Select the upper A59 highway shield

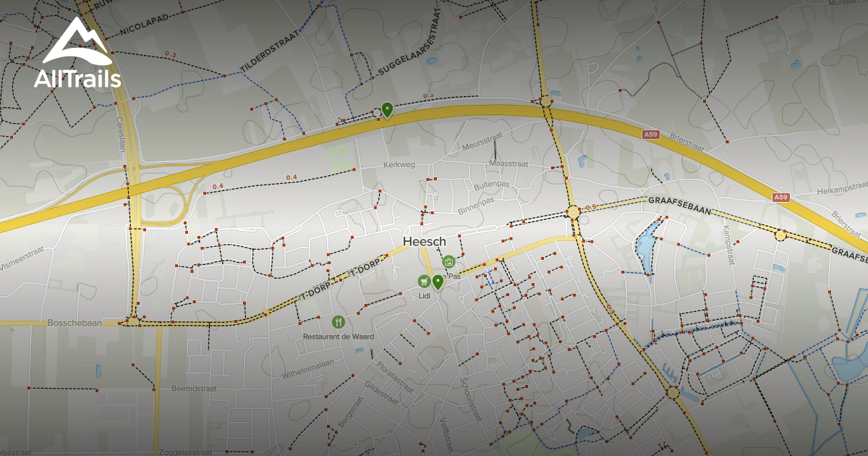pos(651,134)
